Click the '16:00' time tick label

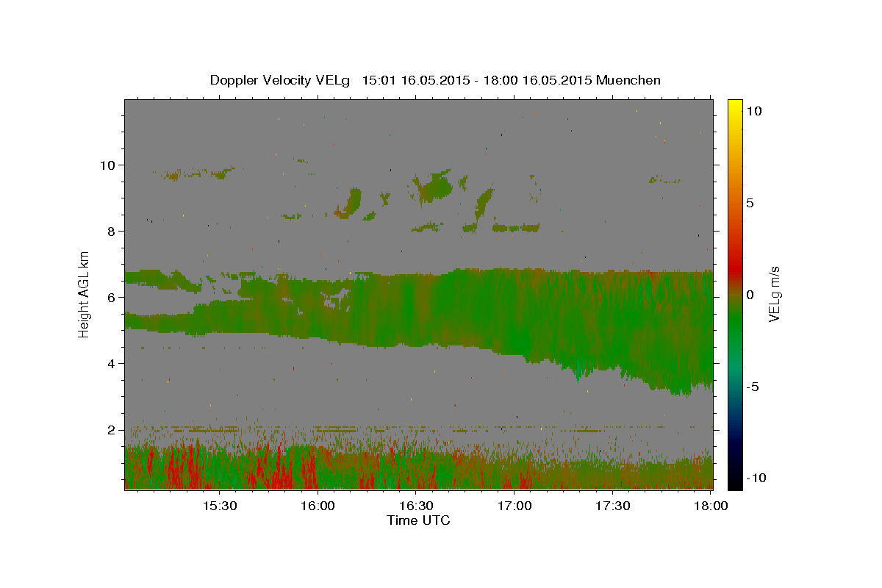[318, 506]
